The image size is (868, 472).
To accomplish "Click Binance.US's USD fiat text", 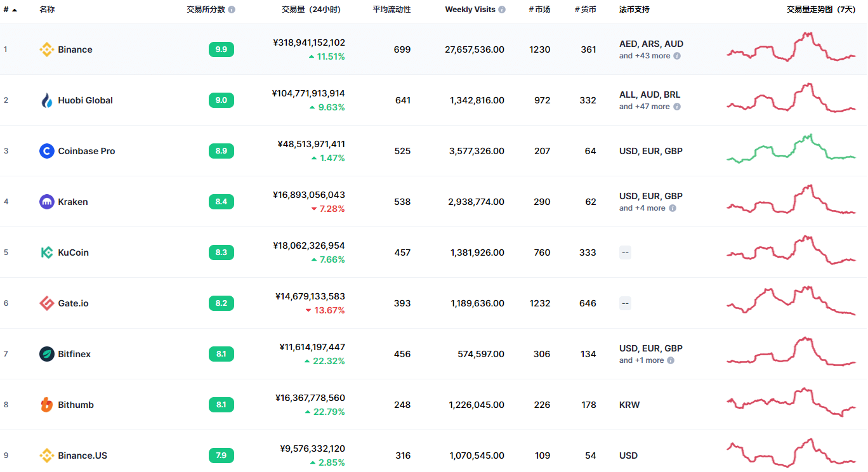I will 629,456.
